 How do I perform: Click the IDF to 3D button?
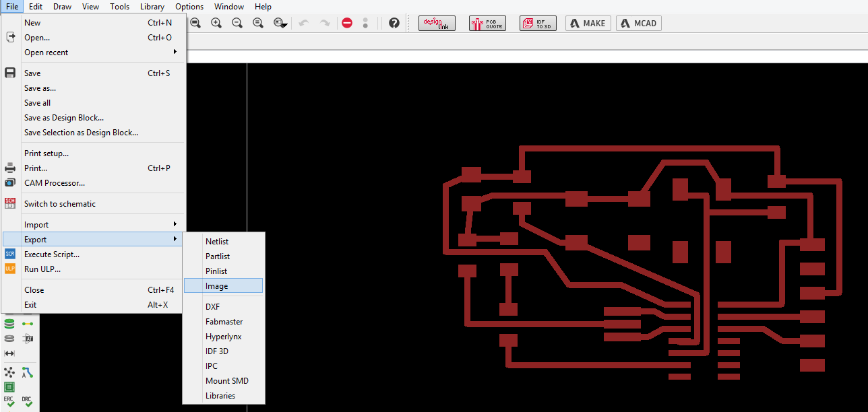pos(538,23)
